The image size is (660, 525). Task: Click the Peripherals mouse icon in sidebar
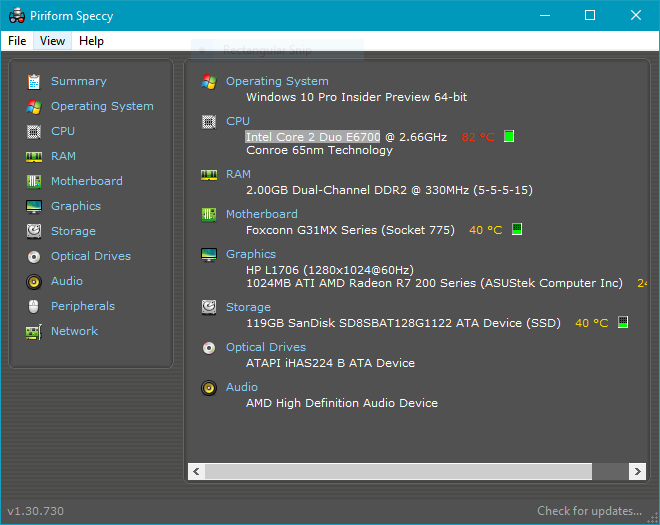coord(34,306)
